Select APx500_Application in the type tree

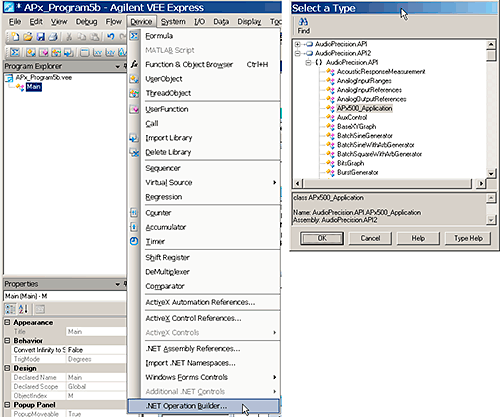click(x=364, y=108)
